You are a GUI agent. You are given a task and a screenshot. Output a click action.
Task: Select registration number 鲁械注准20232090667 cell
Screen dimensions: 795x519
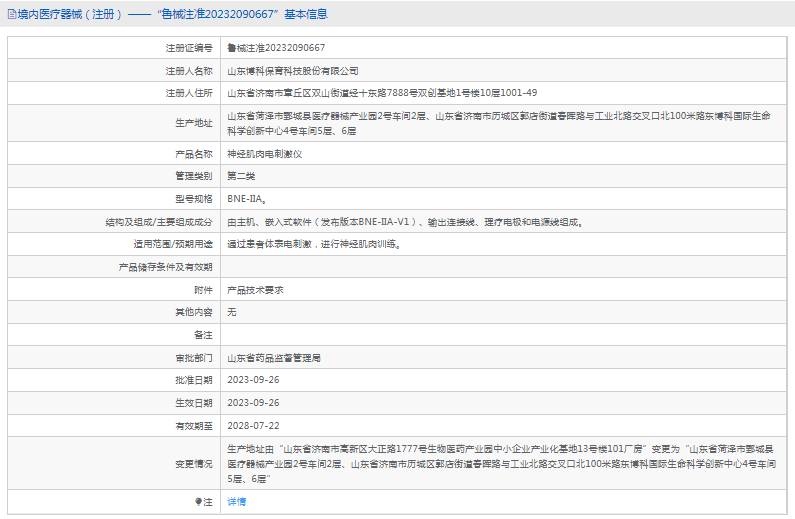pos(276,48)
